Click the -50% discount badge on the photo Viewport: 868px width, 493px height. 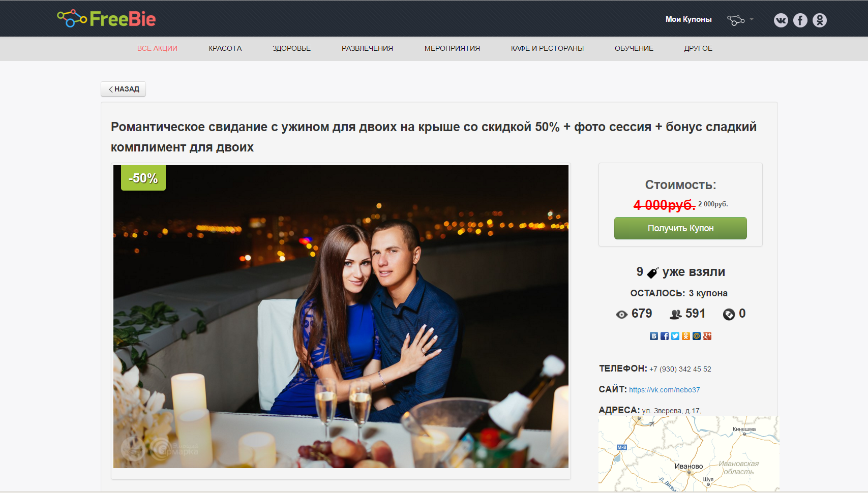[x=143, y=177]
